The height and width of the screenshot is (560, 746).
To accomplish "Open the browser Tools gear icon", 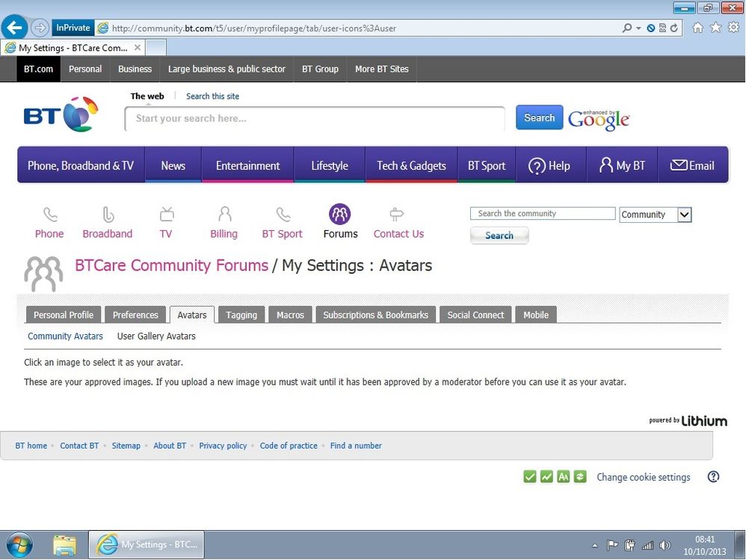I will (x=733, y=28).
